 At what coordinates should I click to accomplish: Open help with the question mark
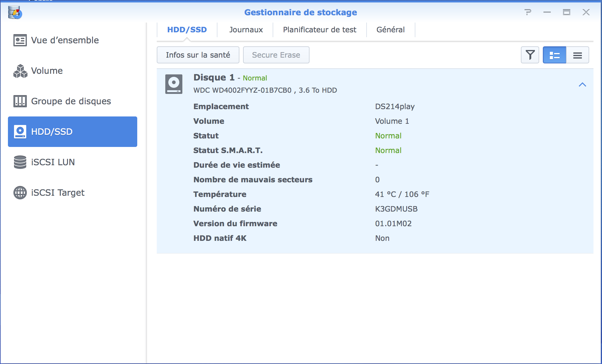click(x=528, y=12)
